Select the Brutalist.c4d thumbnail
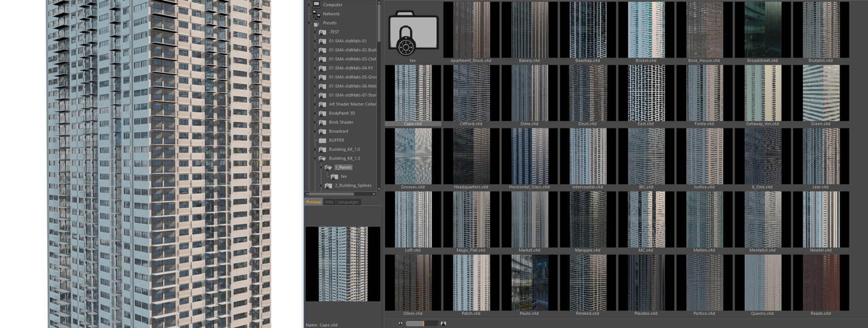Screen dimensions: 868x328 click(x=821, y=29)
